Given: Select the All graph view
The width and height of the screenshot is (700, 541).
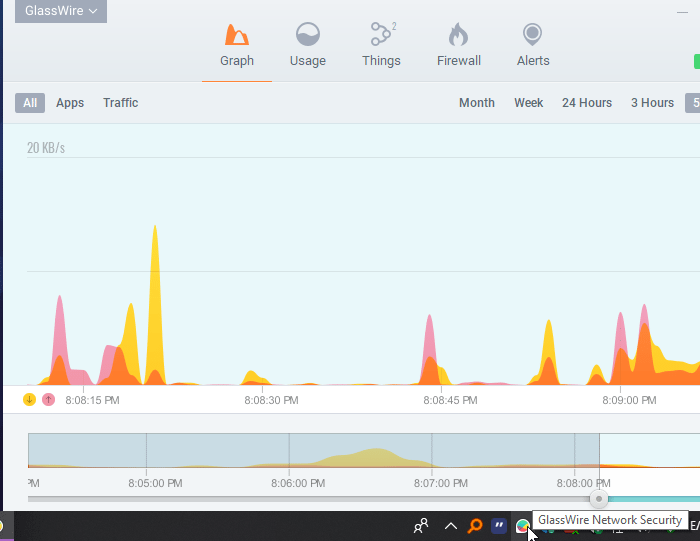Looking at the screenshot, I should point(30,103).
